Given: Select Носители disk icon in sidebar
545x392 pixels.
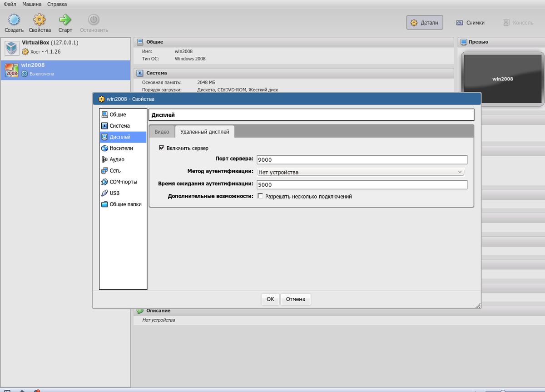Looking at the screenshot, I should pyautogui.click(x=105, y=148).
